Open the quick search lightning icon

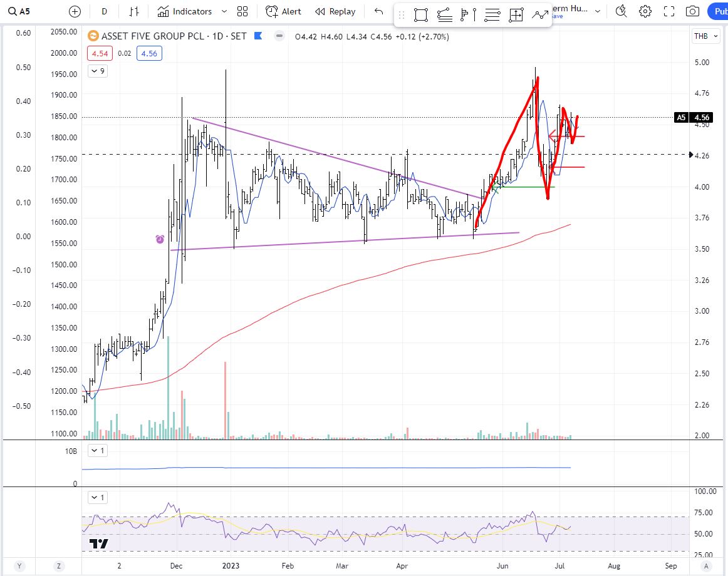(x=621, y=11)
